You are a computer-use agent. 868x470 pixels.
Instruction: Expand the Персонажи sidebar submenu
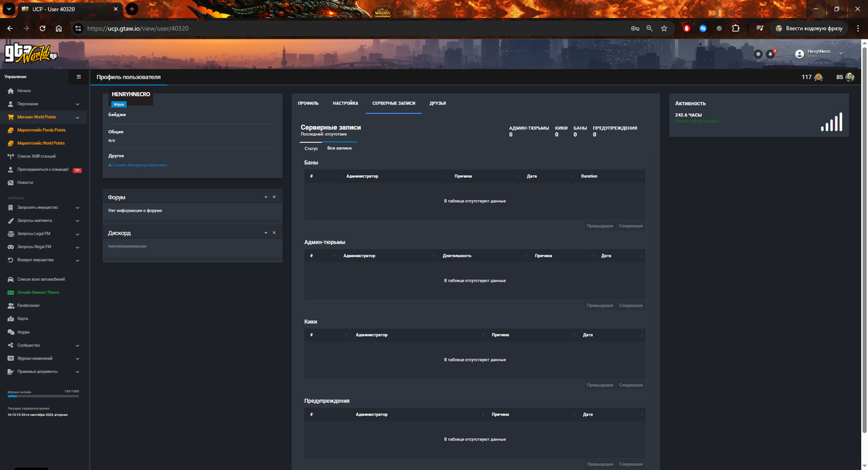tap(77, 104)
